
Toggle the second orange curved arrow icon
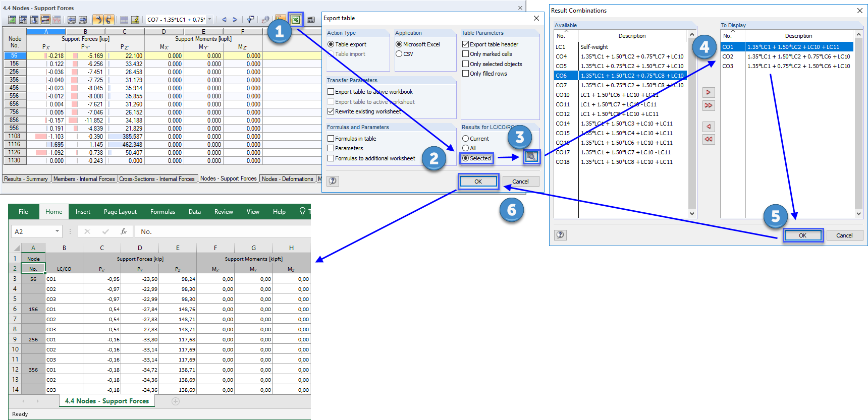coord(108,20)
